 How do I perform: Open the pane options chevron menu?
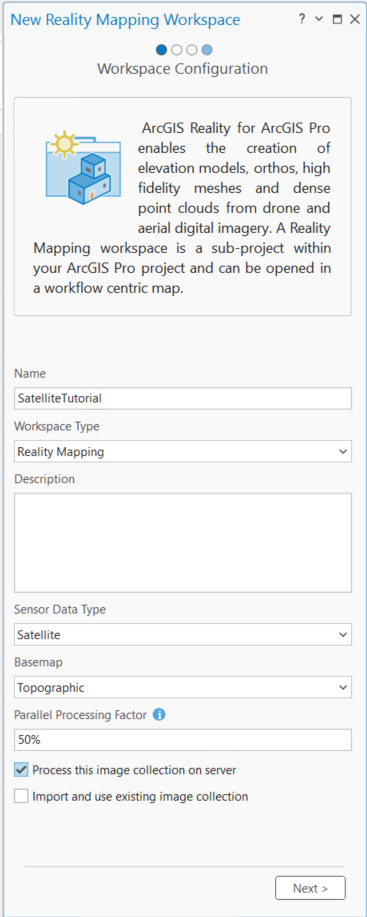pos(319,19)
